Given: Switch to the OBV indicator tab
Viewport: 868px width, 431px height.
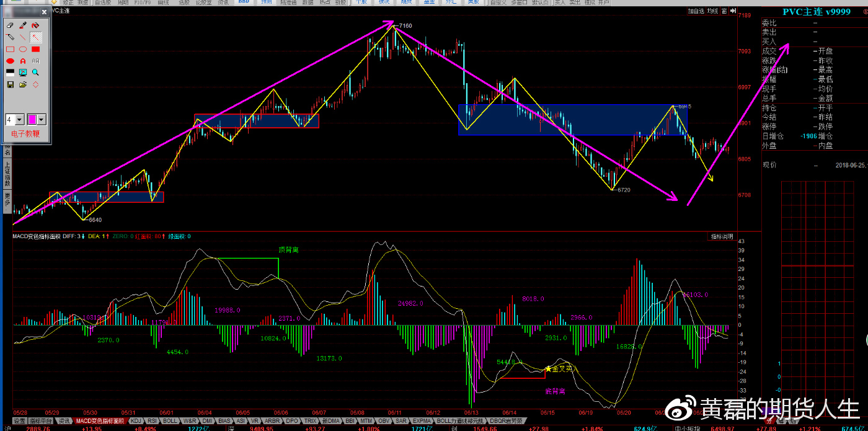Looking at the screenshot, I should click(x=384, y=421).
